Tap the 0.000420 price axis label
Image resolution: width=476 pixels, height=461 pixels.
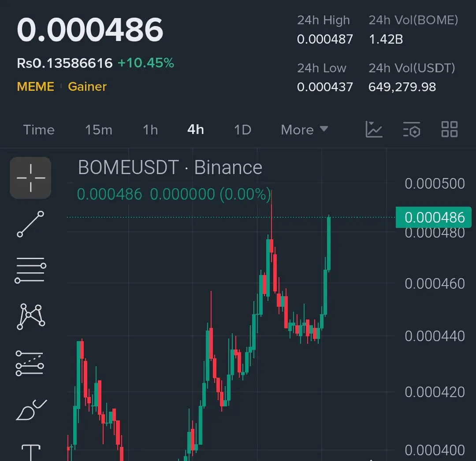[435, 392]
